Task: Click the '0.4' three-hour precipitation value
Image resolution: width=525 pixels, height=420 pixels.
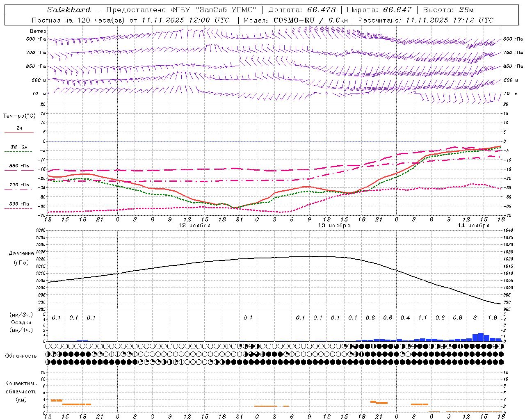Action: [x=405, y=318]
